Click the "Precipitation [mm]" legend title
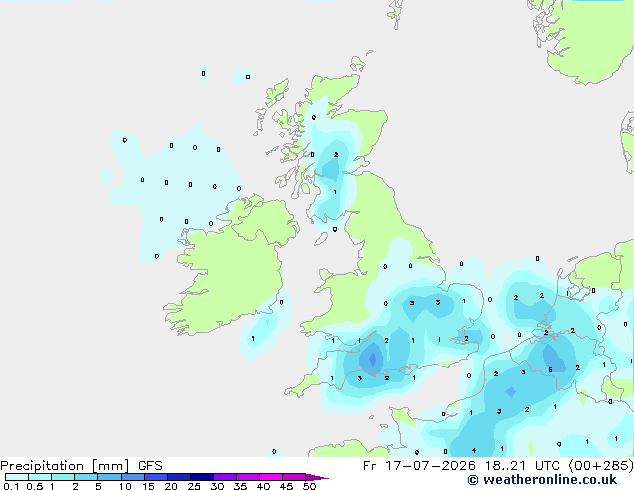Image resolution: width=634 pixels, height=490 pixels. click(x=65, y=466)
